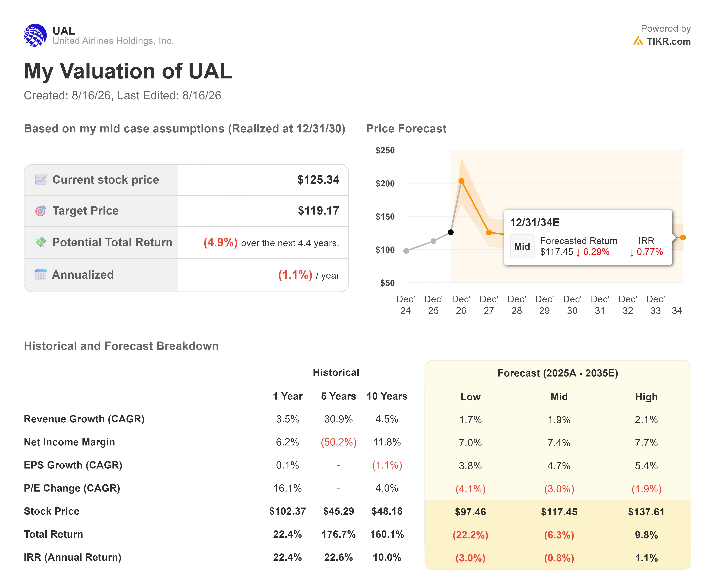This screenshot has width=715, height=588.
Task: Click the Dec 34 endpoint on forecast line
Action: [683, 237]
